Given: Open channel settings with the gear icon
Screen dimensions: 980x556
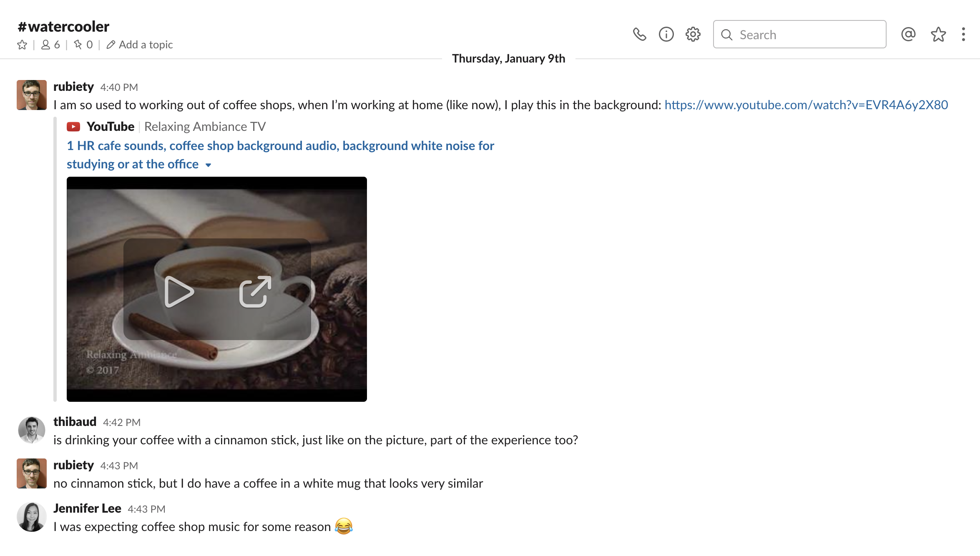Looking at the screenshot, I should click(693, 34).
